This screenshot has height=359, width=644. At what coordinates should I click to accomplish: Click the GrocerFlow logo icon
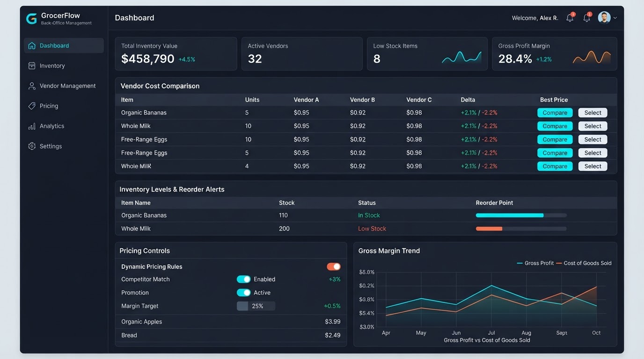(x=31, y=19)
